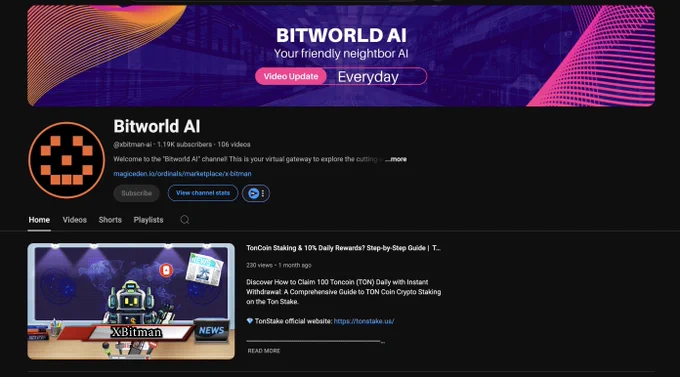The height and width of the screenshot is (377, 680).
Task: Click the '106 videos' text
Action: click(234, 144)
